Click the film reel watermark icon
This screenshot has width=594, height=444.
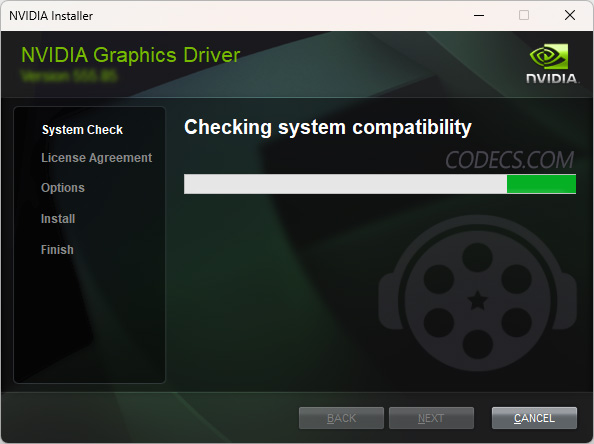click(x=477, y=294)
